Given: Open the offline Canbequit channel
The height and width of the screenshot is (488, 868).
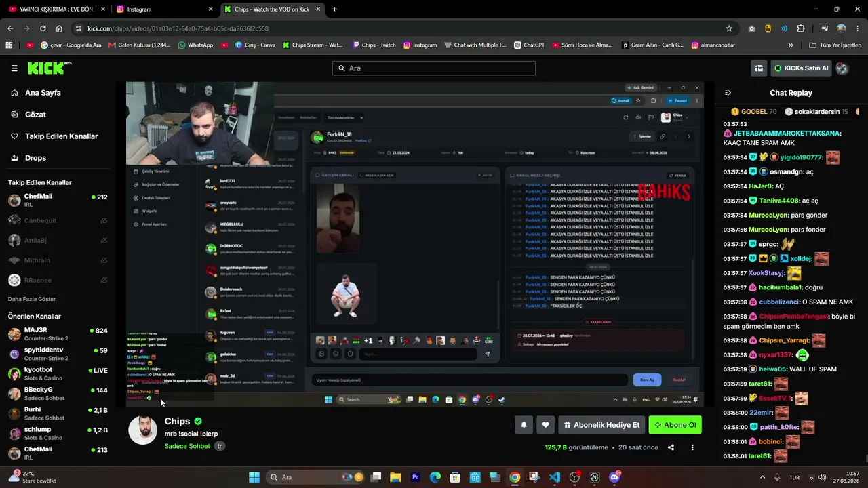Looking at the screenshot, I should 58,220.
